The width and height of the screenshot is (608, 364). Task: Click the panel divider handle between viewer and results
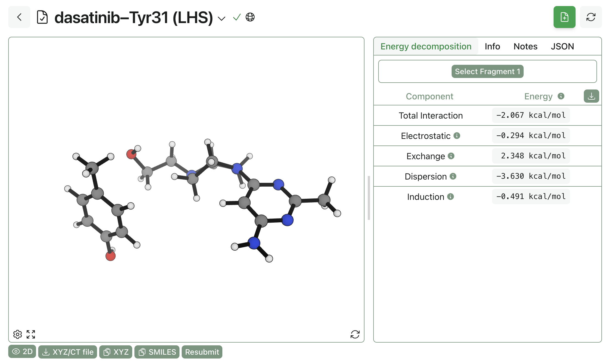369,198
